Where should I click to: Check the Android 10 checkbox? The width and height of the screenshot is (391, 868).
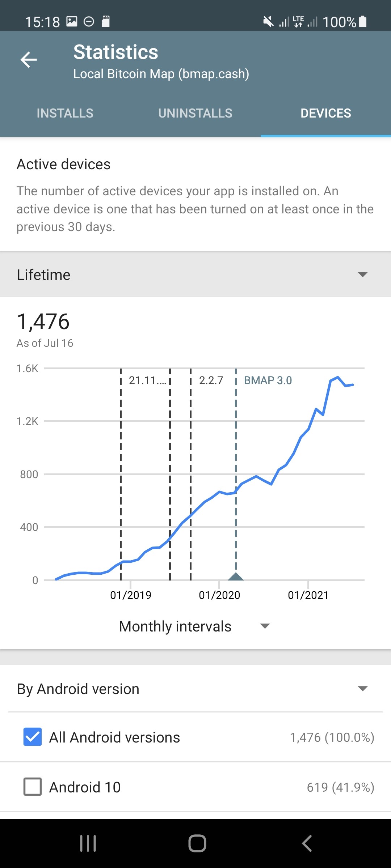tap(33, 787)
